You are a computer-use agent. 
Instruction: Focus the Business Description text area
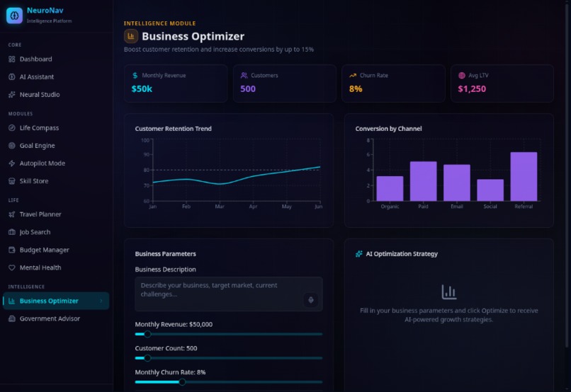[x=229, y=294]
